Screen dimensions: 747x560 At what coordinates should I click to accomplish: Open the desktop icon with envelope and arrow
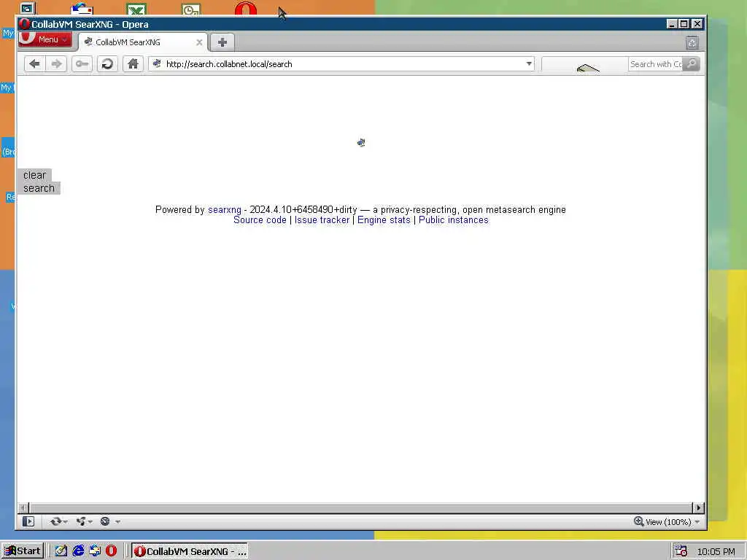[82, 9]
